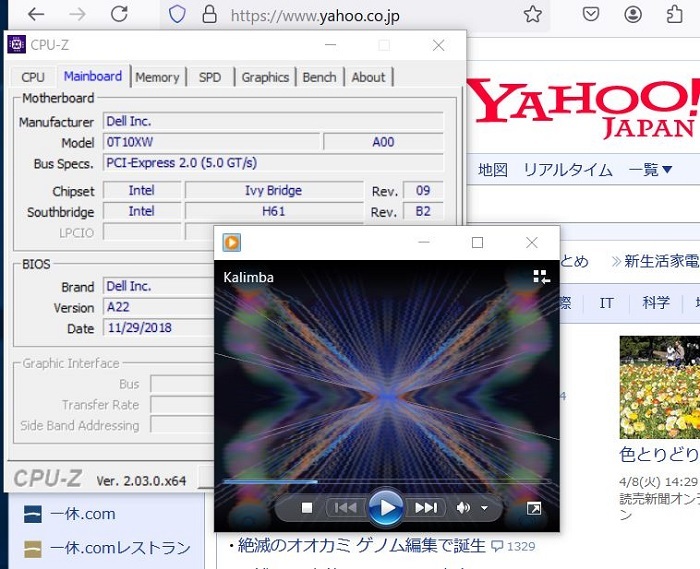Open the Bench tab in CPU-Z
This screenshot has width=700, height=569.
(x=319, y=77)
